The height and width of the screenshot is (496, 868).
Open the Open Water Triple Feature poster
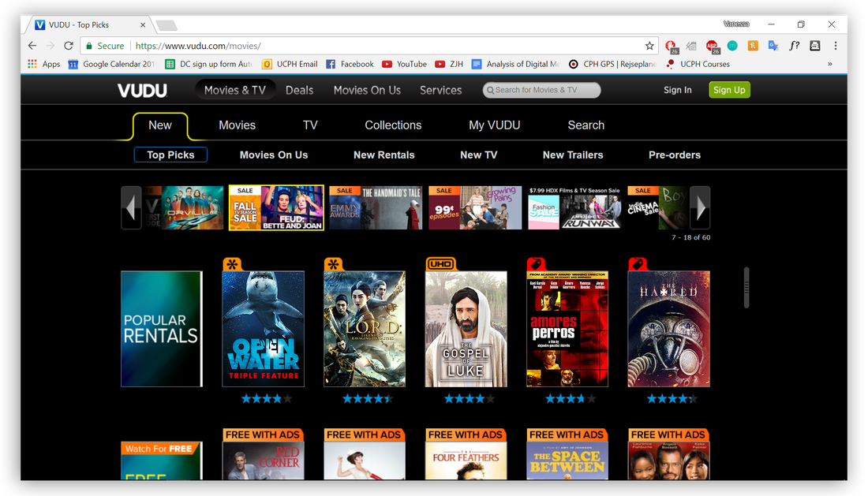pyautogui.click(x=263, y=329)
